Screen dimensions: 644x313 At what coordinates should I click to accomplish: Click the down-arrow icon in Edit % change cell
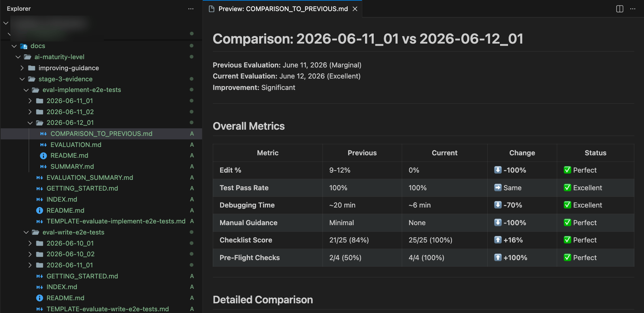coord(498,170)
